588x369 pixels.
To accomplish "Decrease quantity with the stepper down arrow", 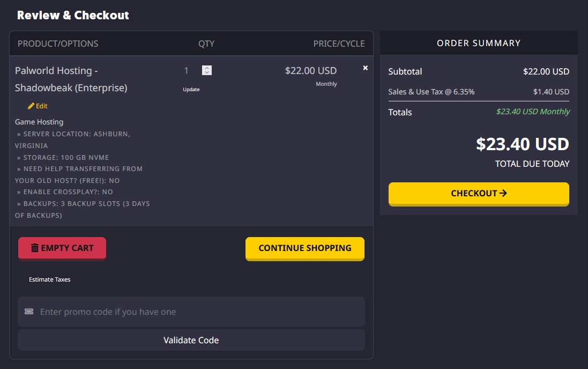I will 207,72.
